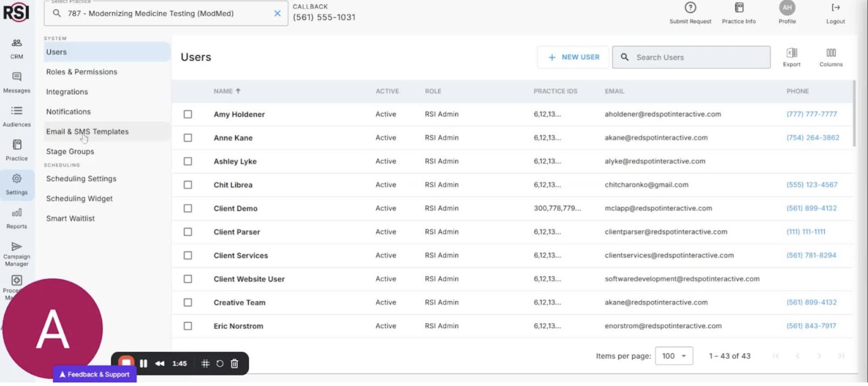The image size is (868, 386).
Task: Open Reports from the left sidebar
Action: tap(17, 218)
